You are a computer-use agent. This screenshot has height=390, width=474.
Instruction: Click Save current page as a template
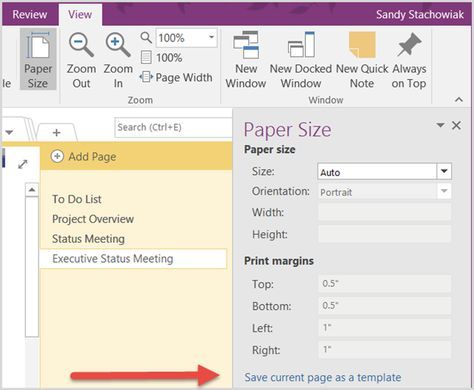(x=323, y=377)
